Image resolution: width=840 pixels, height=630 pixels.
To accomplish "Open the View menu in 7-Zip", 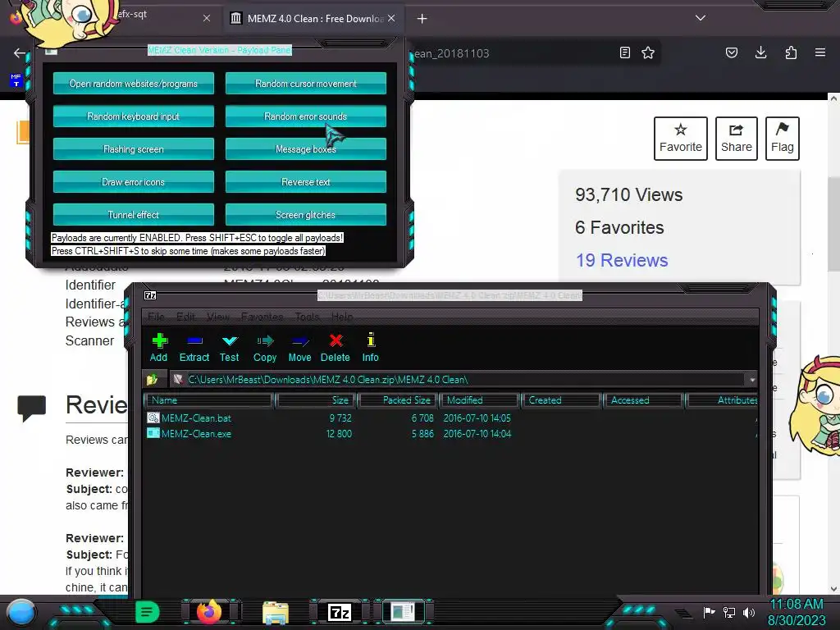I will point(218,317).
